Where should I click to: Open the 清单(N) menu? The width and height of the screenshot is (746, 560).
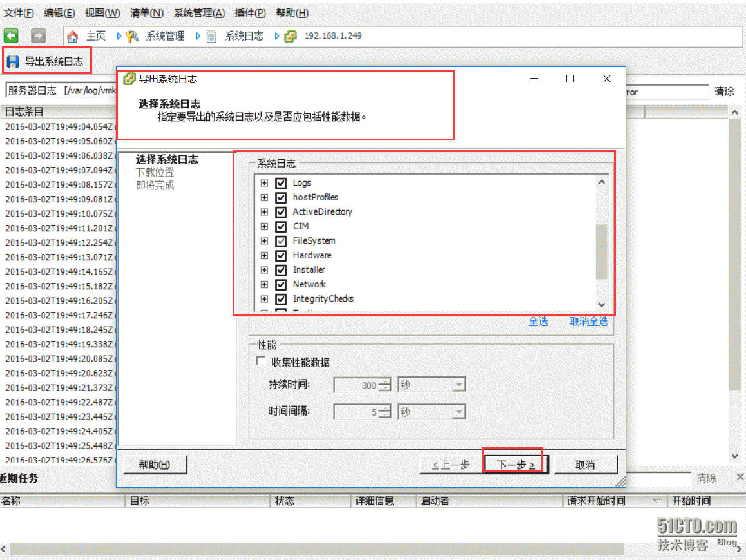coord(146,13)
